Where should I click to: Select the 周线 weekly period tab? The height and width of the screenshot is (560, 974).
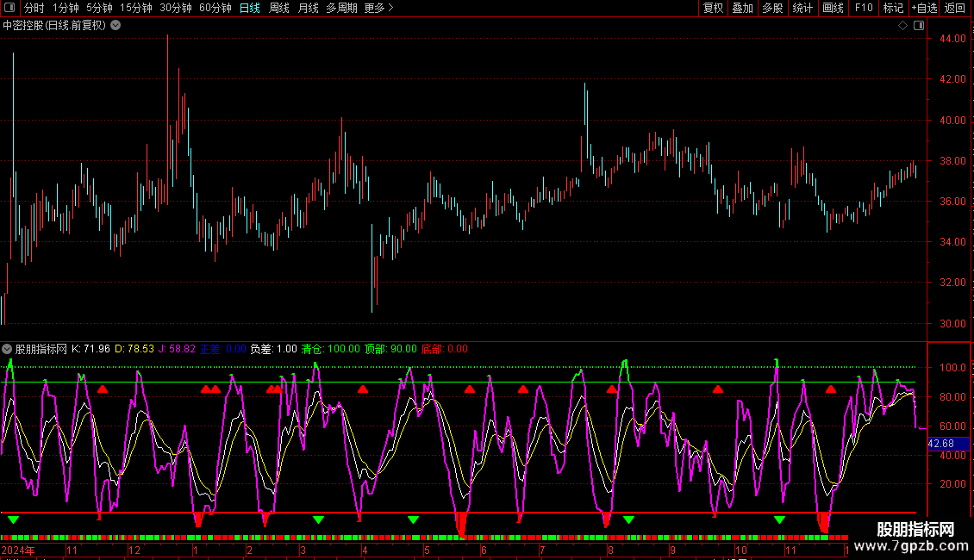pyautogui.click(x=279, y=8)
